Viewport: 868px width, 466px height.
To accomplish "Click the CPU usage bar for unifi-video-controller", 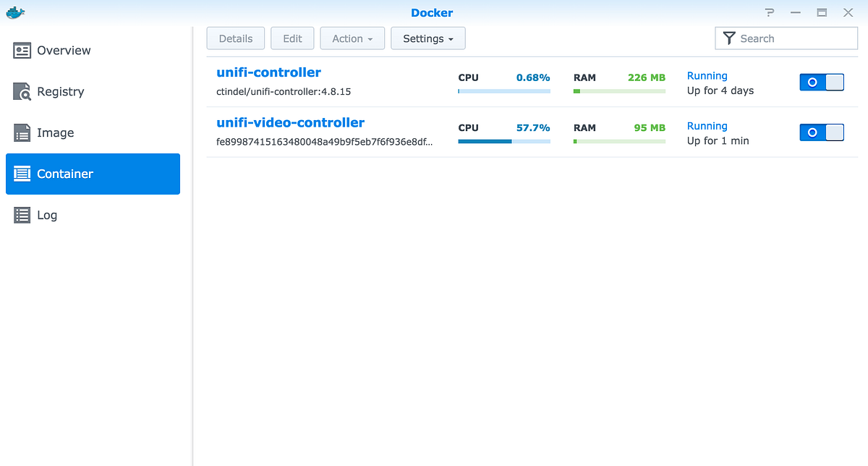I will coord(503,140).
